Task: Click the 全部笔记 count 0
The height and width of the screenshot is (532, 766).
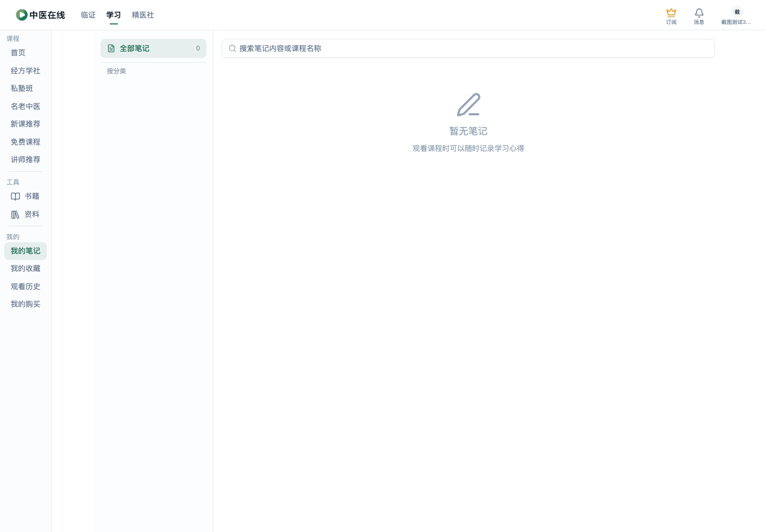Action: click(x=198, y=48)
